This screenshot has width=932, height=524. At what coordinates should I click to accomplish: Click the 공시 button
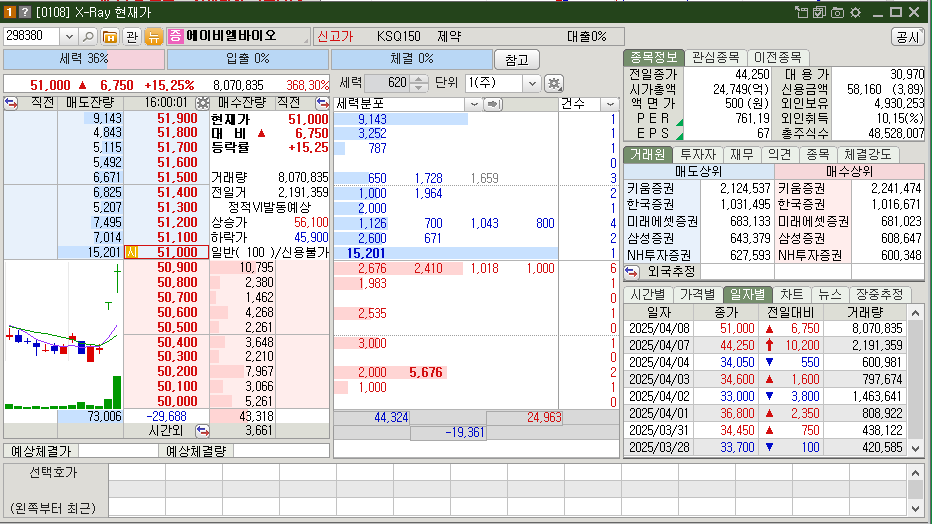coord(908,37)
